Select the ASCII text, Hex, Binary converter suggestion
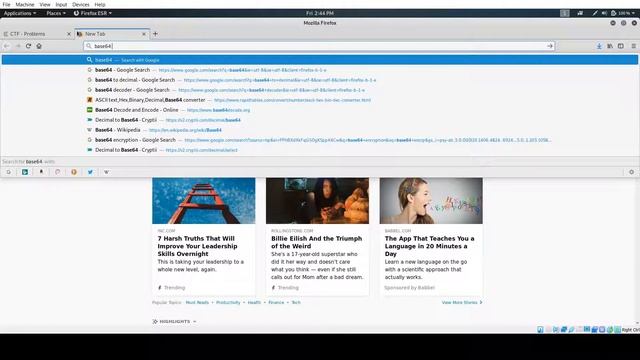Viewport: 640px width, 360px height. pos(320,100)
